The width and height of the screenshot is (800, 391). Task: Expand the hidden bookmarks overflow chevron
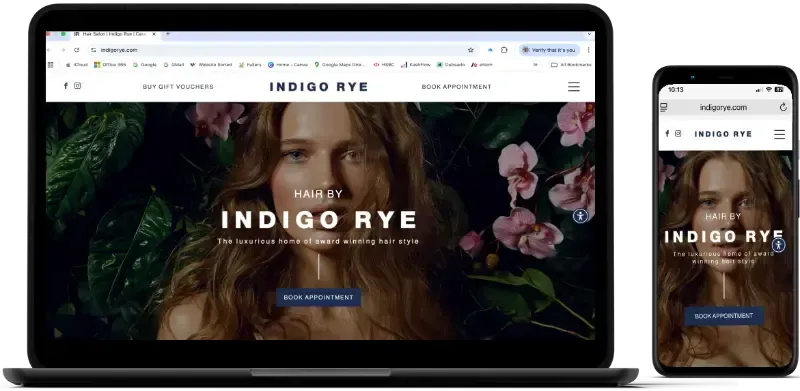535,65
